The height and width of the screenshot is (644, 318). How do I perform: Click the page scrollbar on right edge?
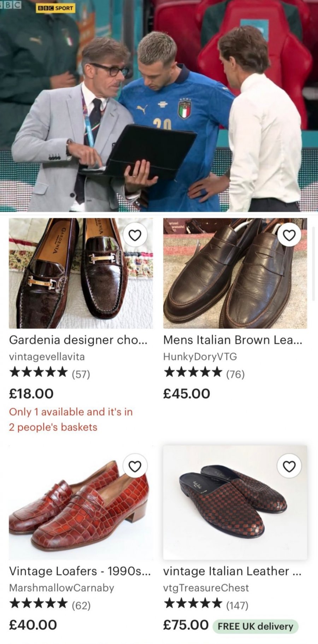[313, 263]
